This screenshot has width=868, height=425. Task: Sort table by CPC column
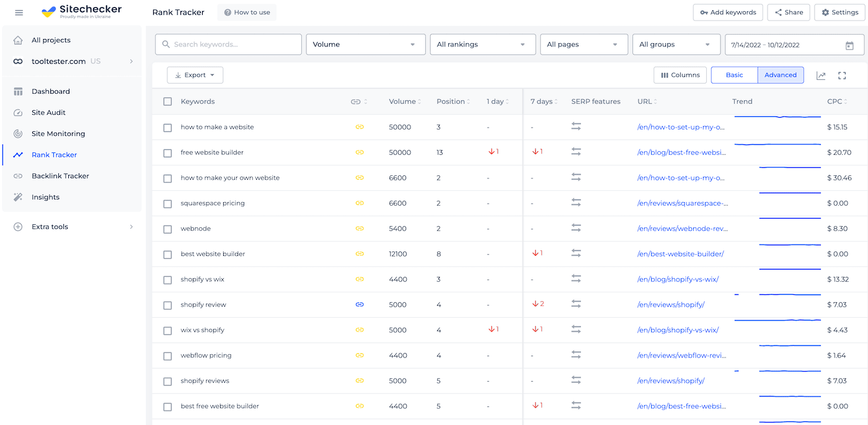838,102
